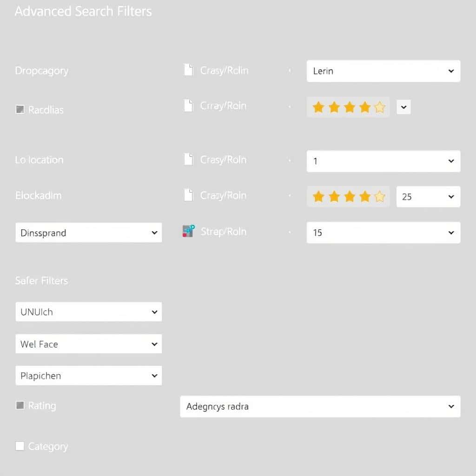This screenshot has height=476, width=476.
Task: Toggle the Rating checkbox
Action: (20, 405)
